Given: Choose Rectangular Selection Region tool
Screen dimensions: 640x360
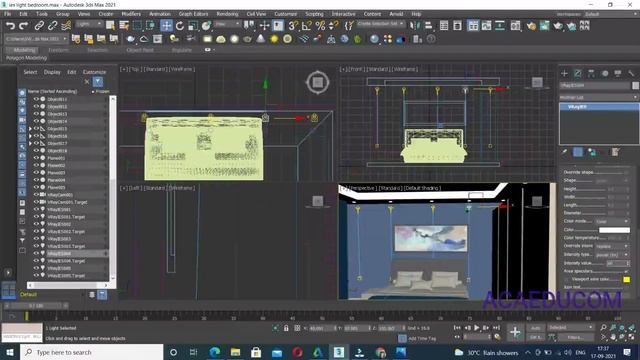Looking at the screenshot, I should coord(137,26).
